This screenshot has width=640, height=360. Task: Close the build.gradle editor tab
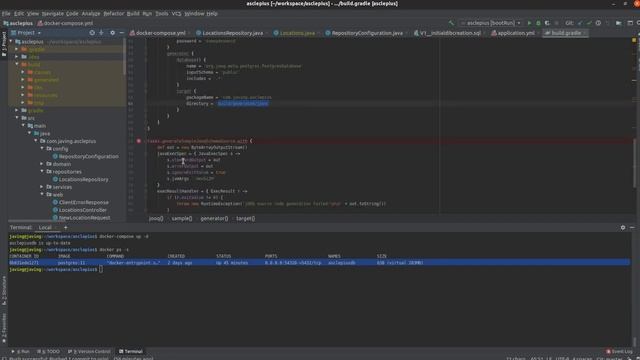tap(585, 33)
